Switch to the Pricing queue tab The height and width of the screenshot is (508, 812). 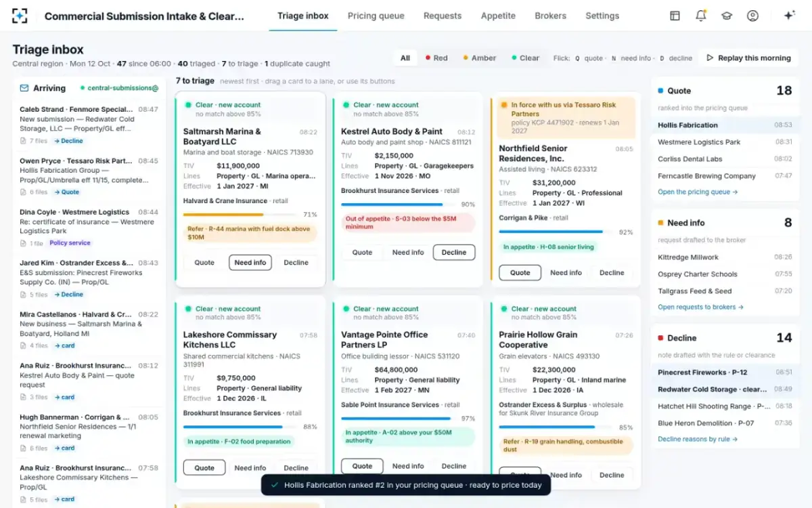click(x=376, y=16)
